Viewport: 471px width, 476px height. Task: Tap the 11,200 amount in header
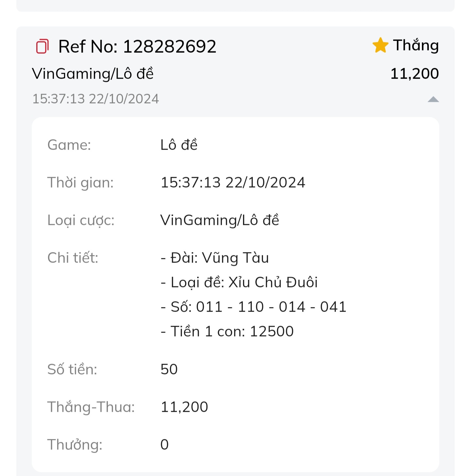[415, 73]
